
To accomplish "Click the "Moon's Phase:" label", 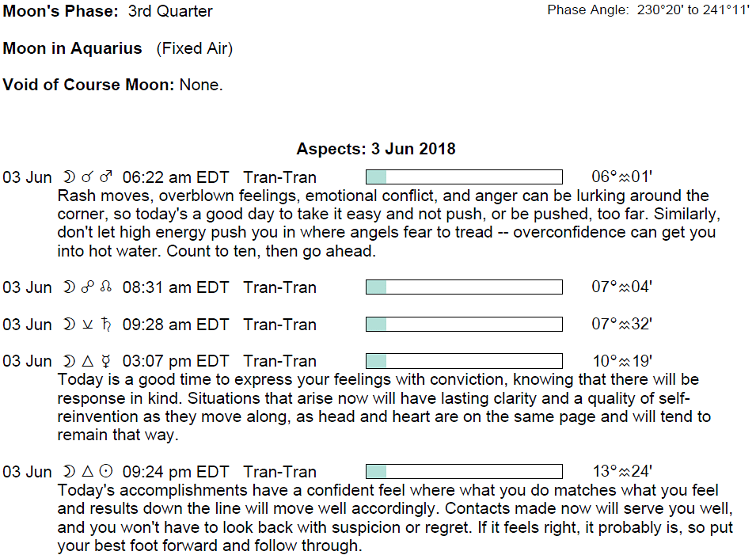I will tap(61, 12).
